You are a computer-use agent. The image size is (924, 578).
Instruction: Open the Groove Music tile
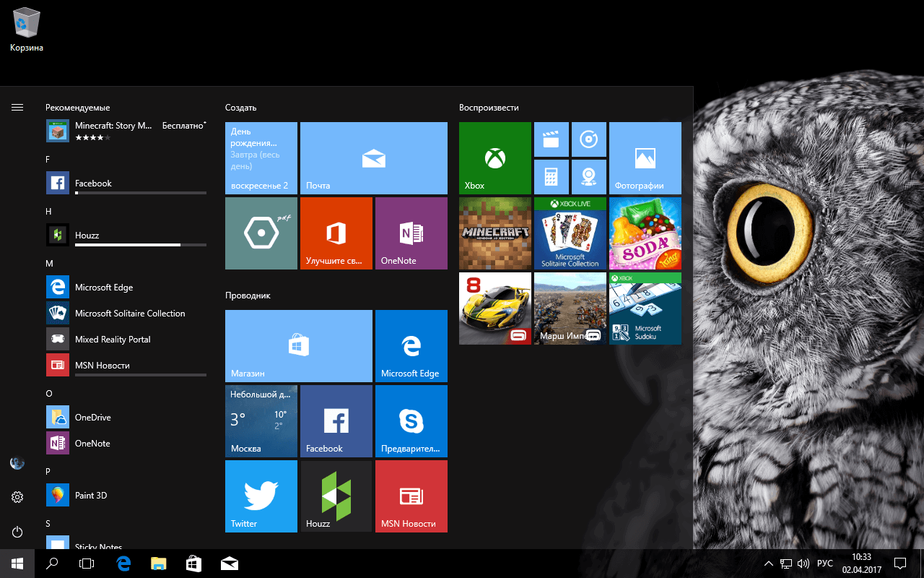coord(590,139)
